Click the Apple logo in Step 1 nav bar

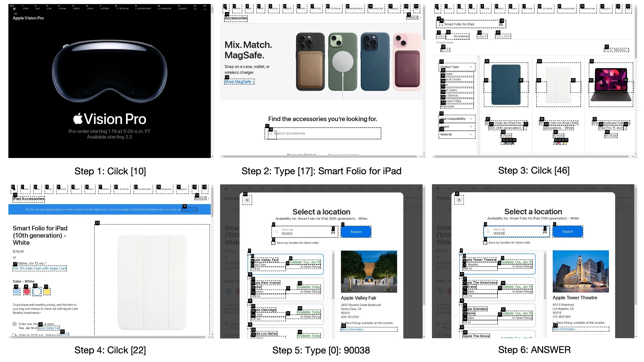click(14, 9)
